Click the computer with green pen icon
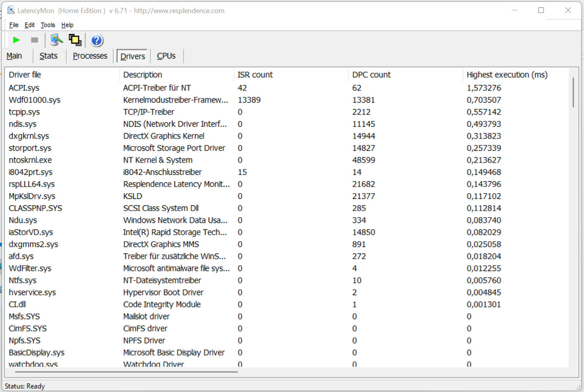Image resolution: width=584 pixels, height=392 pixels. click(x=56, y=40)
